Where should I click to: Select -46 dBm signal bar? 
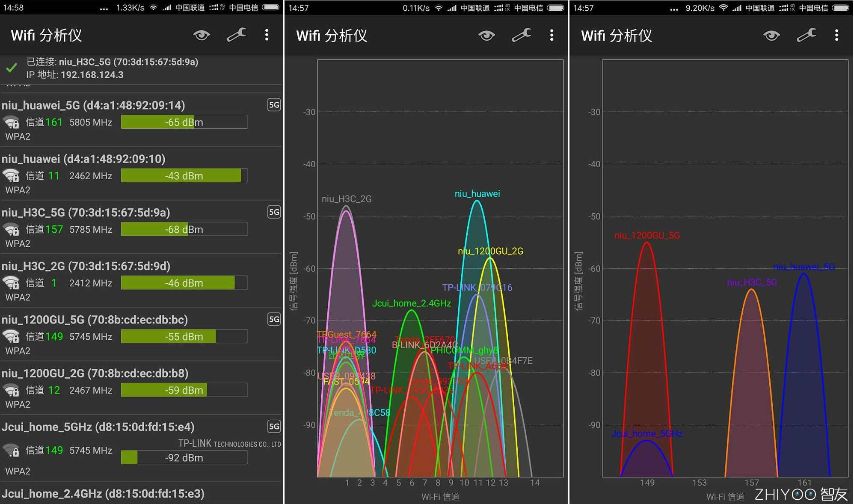[x=184, y=283]
